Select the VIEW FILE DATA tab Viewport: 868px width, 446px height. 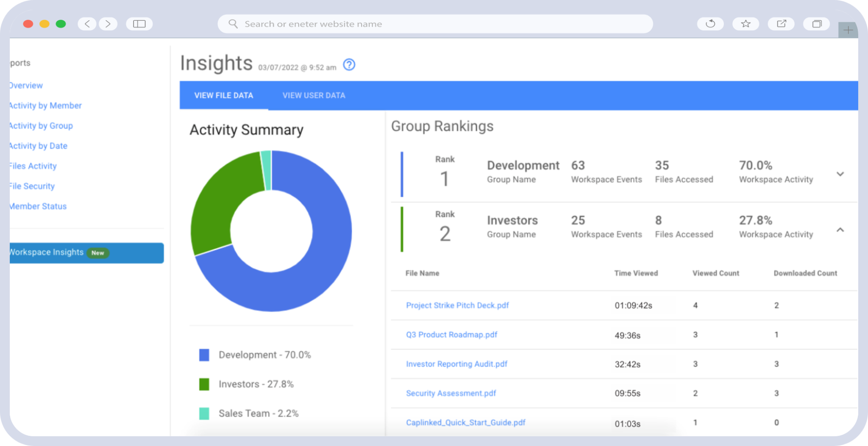pyautogui.click(x=223, y=95)
